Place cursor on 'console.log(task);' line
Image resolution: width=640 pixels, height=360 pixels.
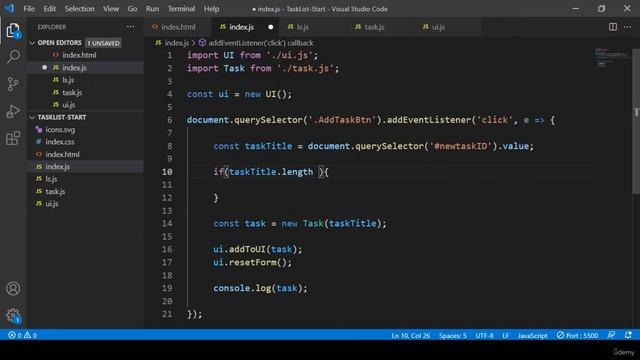[x=260, y=288]
